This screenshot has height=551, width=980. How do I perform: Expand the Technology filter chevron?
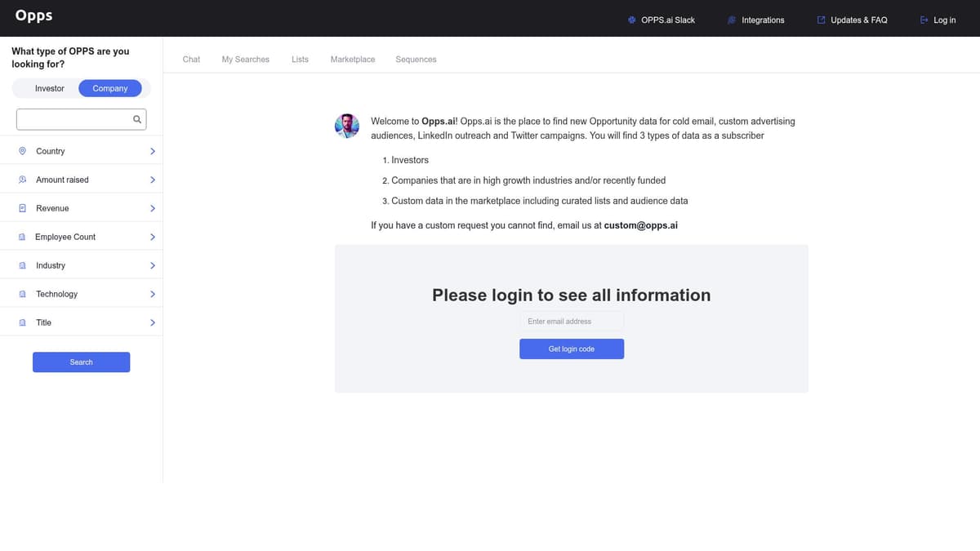pos(153,294)
